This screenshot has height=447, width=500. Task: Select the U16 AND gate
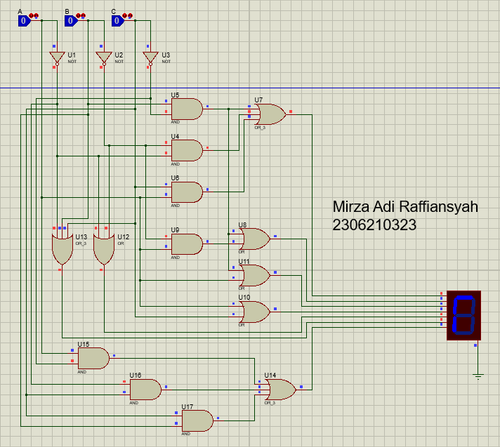tap(146, 389)
